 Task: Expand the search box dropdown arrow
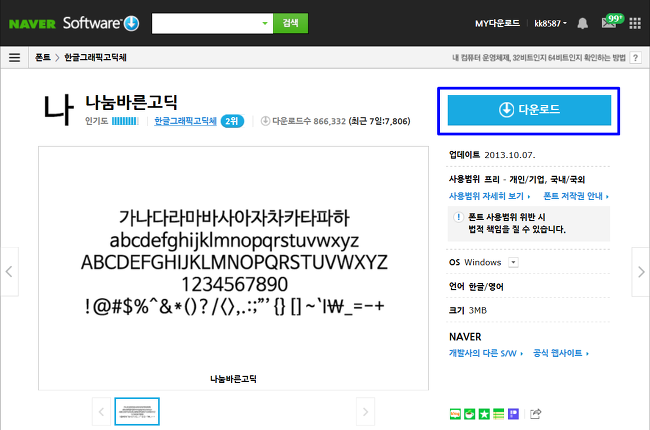point(265,23)
